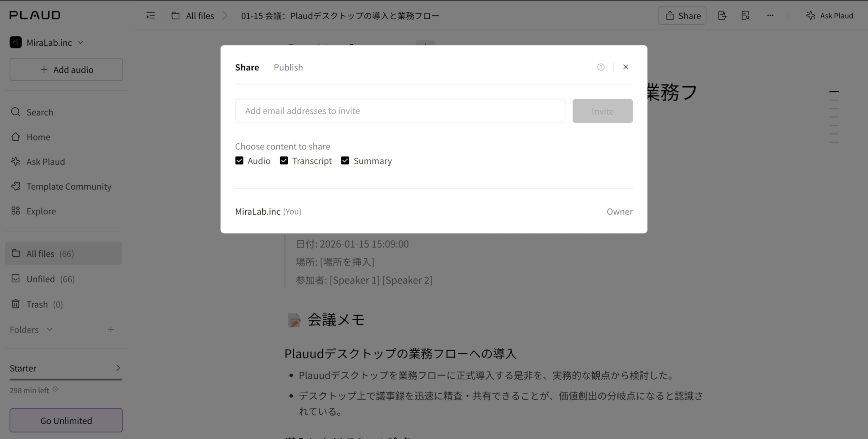Click the Go Unlimited button

66,420
